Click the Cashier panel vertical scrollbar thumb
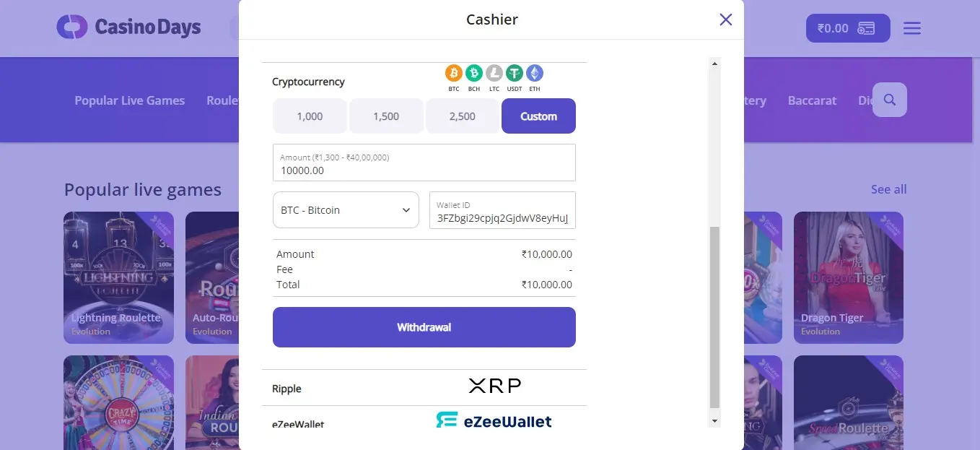 pos(714,318)
